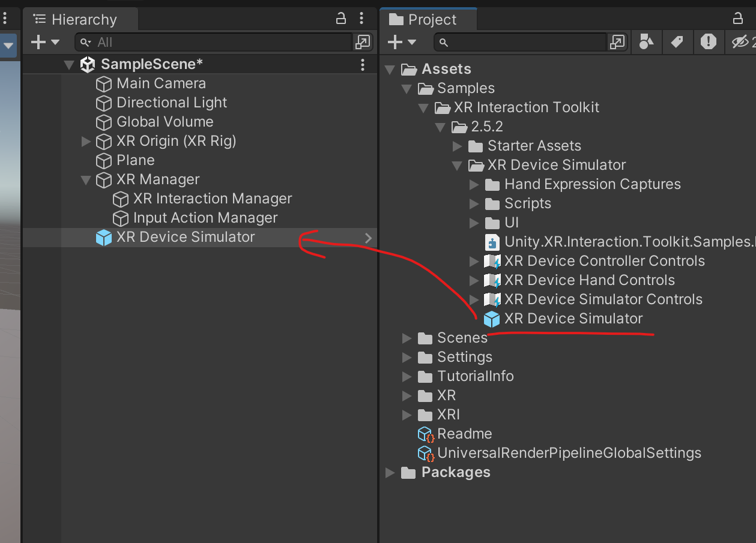This screenshot has height=543, width=756.
Task: Expand the XR Origin (XR Rig) object
Action: click(x=86, y=141)
